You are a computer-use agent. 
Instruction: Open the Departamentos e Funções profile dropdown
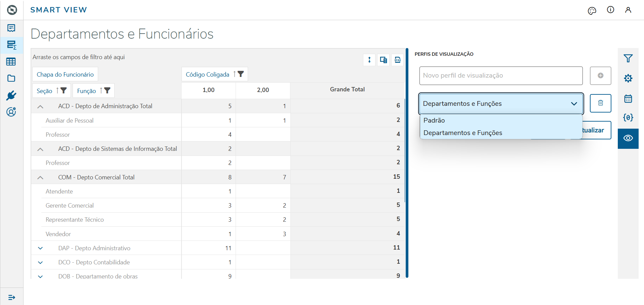pos(501,103)
